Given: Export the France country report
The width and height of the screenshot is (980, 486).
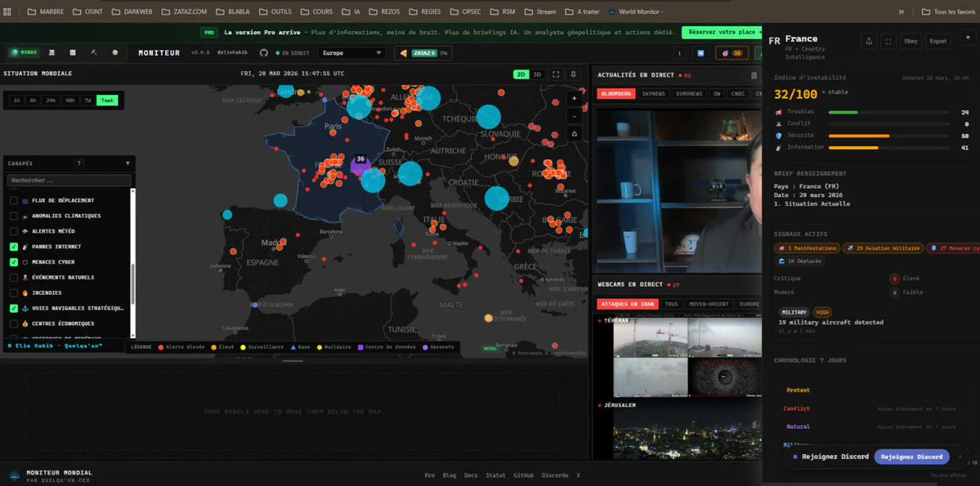Looking at the screenshot, I should click(x=937, y=41).
